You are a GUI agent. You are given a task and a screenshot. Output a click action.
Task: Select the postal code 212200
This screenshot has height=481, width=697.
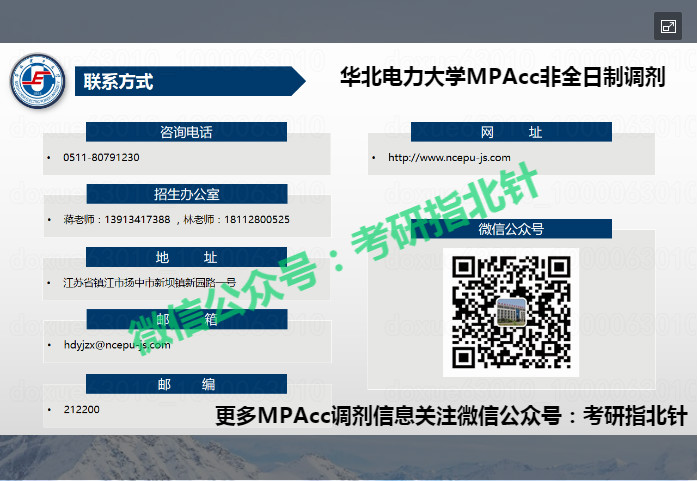(82, 409)
